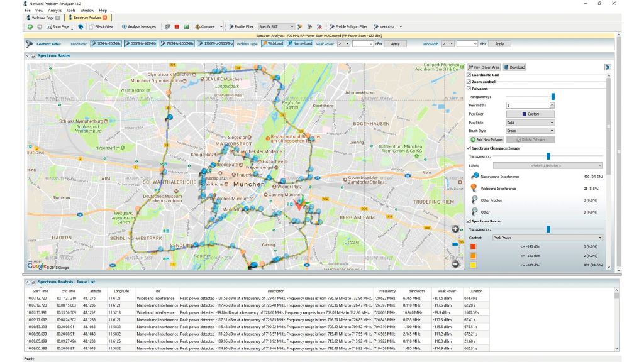Switch to the Welcome Page tab
The image size is (644, 362).
pyautogui.click(x=43, y=18)
